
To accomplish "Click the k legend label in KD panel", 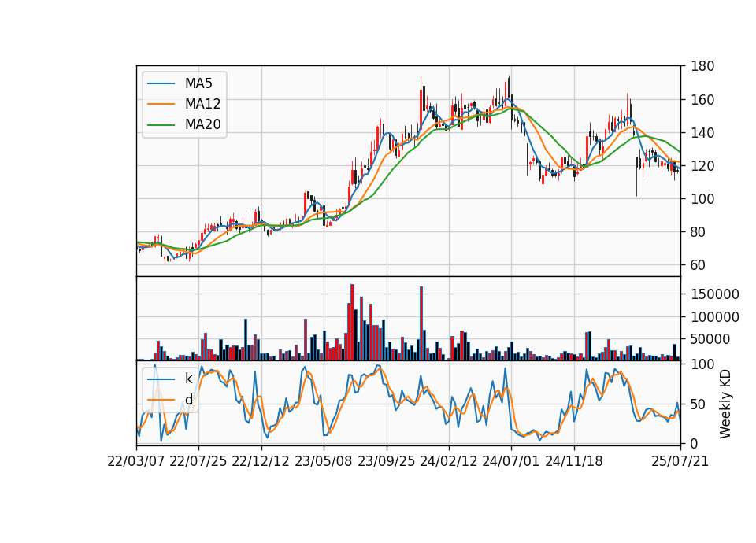I will tap(188, 379).
